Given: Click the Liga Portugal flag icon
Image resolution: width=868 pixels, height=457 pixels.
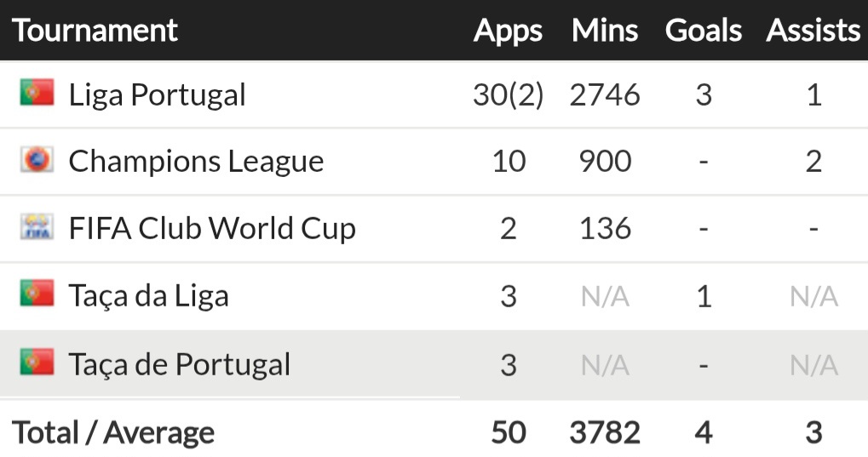Looking at the screenshot, I should tap(37, 93).
